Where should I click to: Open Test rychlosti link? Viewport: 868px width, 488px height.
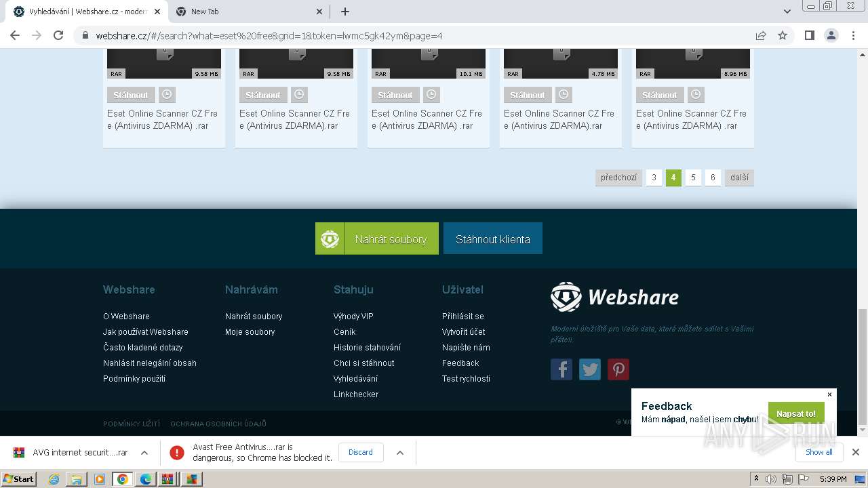[x=466, y=379]
